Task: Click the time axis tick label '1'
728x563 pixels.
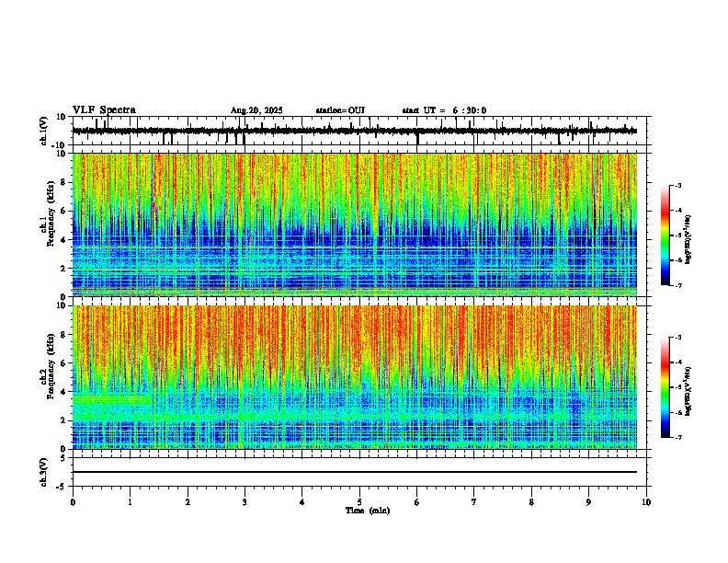Action: tap(130, 501)
